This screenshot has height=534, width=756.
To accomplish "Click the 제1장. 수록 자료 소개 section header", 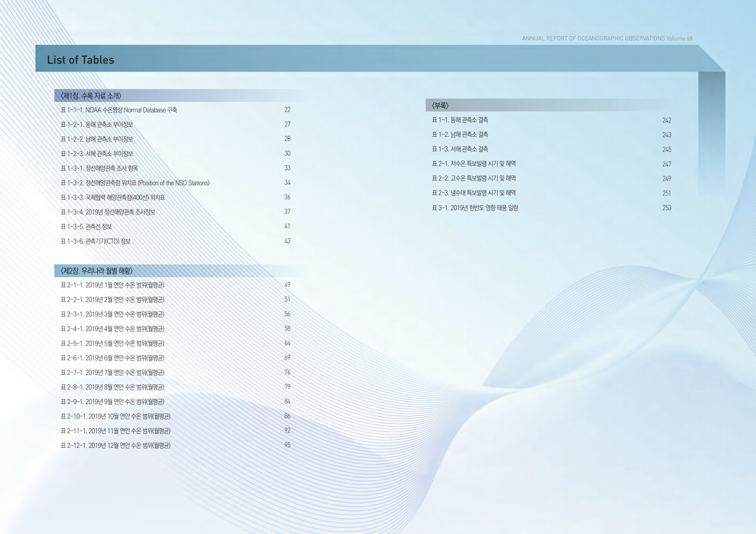I will [x=91, y=96].
